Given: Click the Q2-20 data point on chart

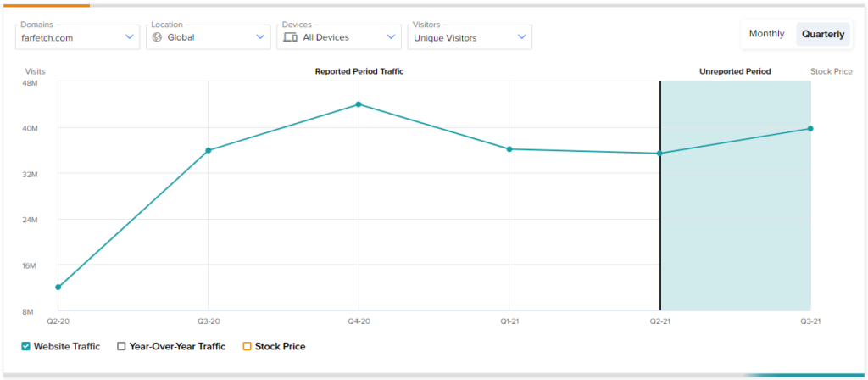Looking at the screenshot, I should (58, 287).
